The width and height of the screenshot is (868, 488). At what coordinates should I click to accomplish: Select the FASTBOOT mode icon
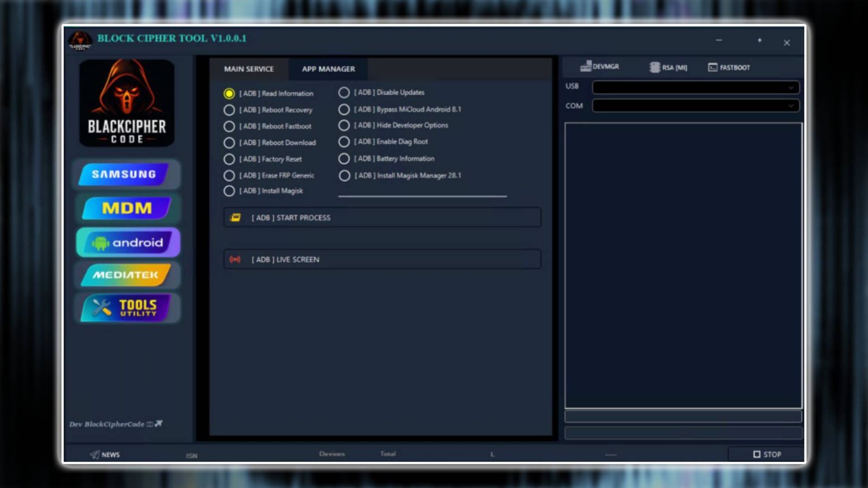click(x=729, y=67)
